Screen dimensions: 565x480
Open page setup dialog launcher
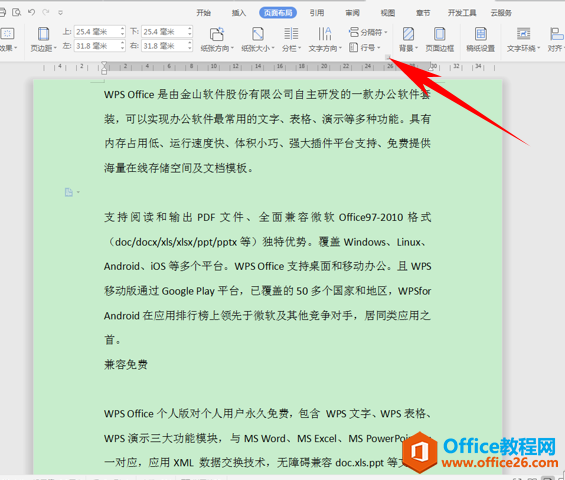pos(387,57)
